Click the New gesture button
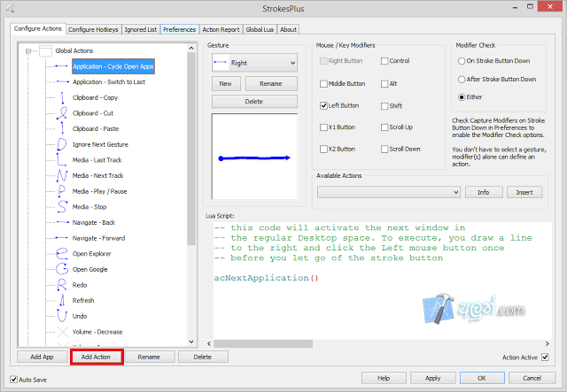The image size is (567, 392). (225, 83)
